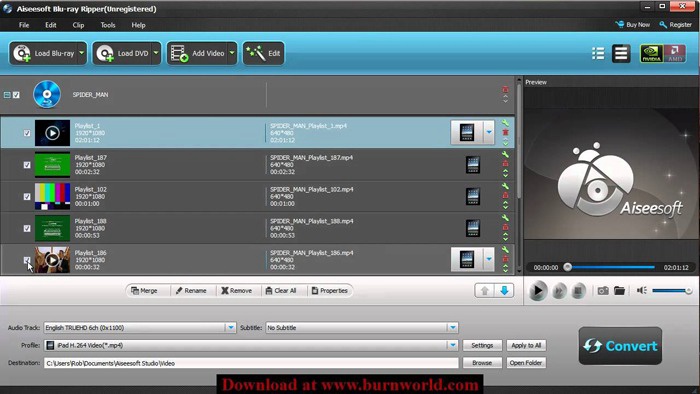
Task: Open the Subtitle dropdown
Action: tap(453, 328)
